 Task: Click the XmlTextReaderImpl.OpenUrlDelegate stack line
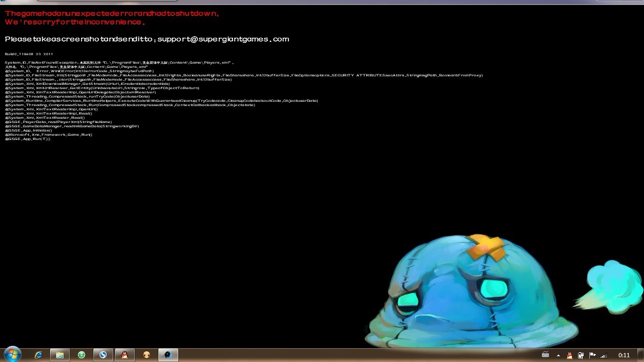tap(80, 92)
